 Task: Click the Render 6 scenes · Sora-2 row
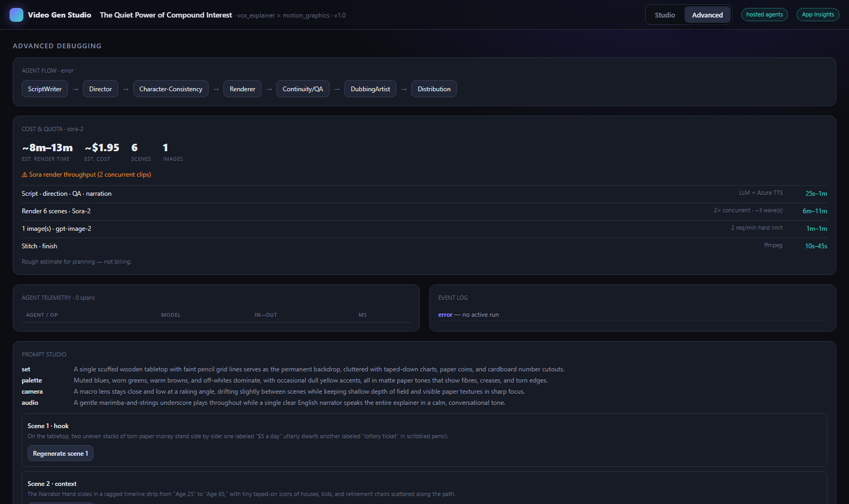(424, 211)
